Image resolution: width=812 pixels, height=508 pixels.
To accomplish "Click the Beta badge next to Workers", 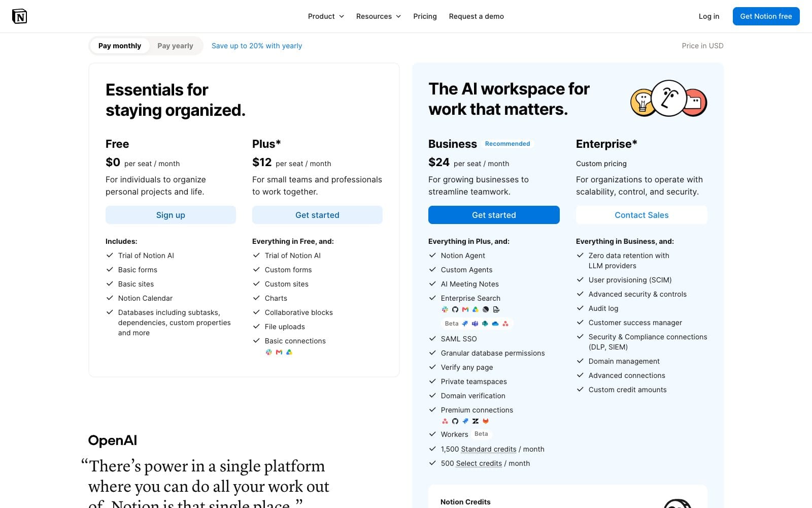I will click(481, 434).
